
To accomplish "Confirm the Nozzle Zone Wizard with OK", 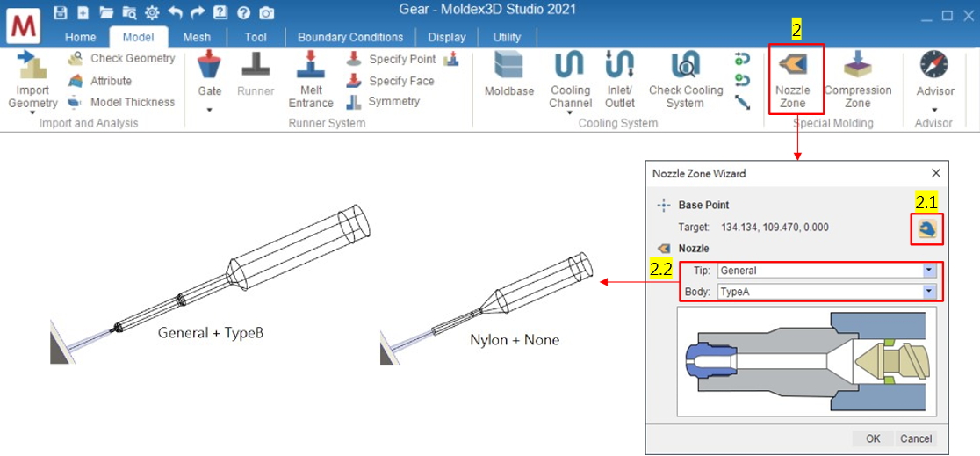I will pyautogui.click(x=873, y=438).
